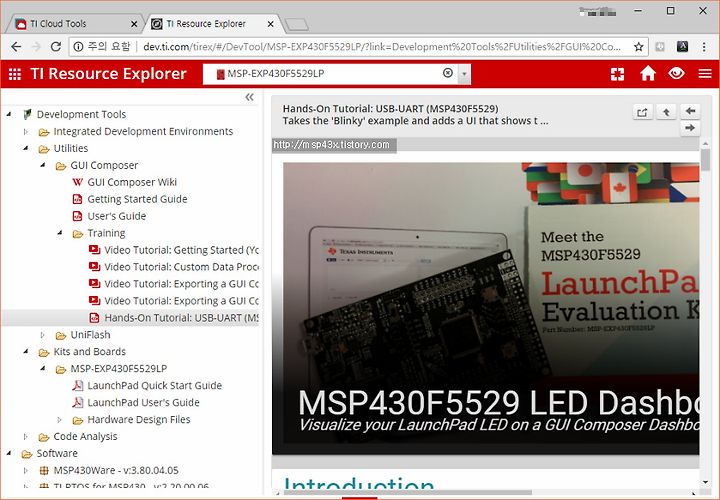Open Chrome three-dot menu
This screenshot has height=500, width=720.
tap(704, 47)
